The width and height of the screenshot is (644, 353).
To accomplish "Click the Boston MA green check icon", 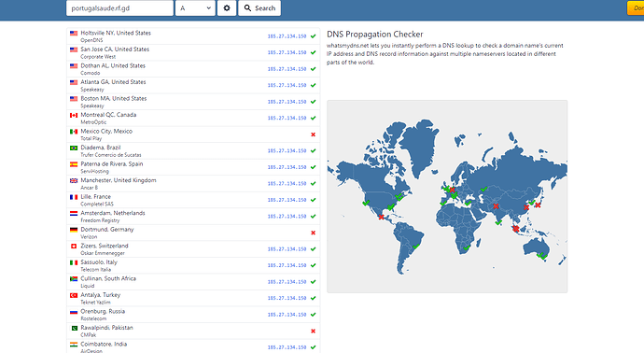I will pyautogui.click(x=314, y=102).
